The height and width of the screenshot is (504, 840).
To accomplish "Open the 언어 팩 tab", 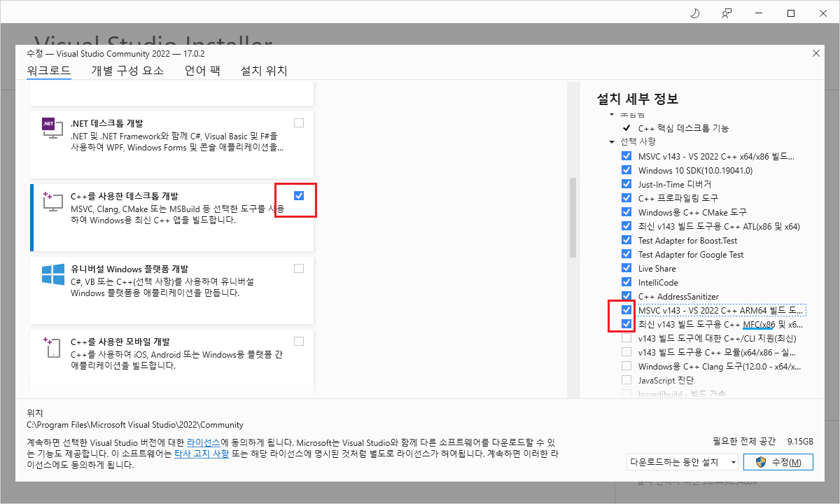I will [x=202, y=71].
